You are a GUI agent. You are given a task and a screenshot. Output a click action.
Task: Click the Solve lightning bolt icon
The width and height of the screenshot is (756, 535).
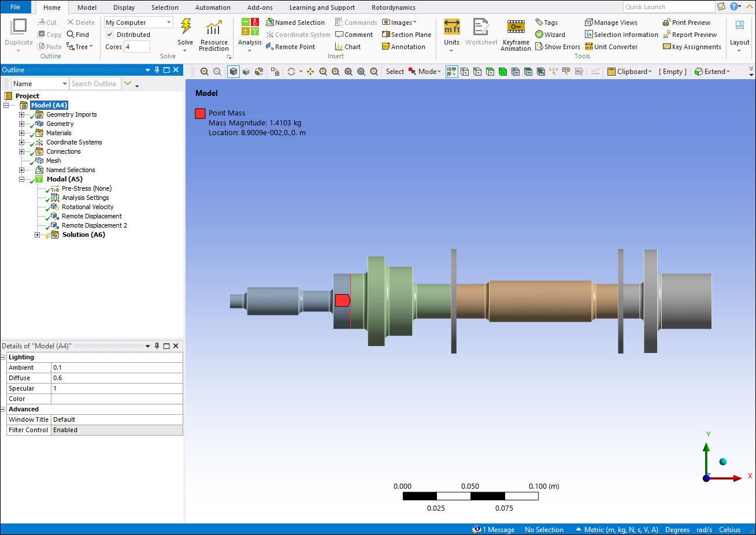coord(186,27)
